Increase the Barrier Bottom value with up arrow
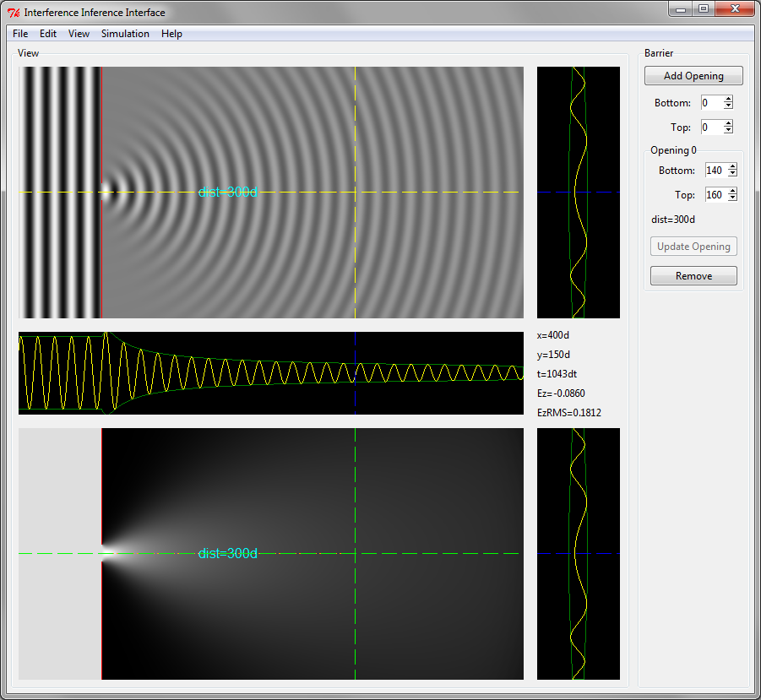Image resolution: width=761 pixels, height=700 pixels. [x=729, y=99]
